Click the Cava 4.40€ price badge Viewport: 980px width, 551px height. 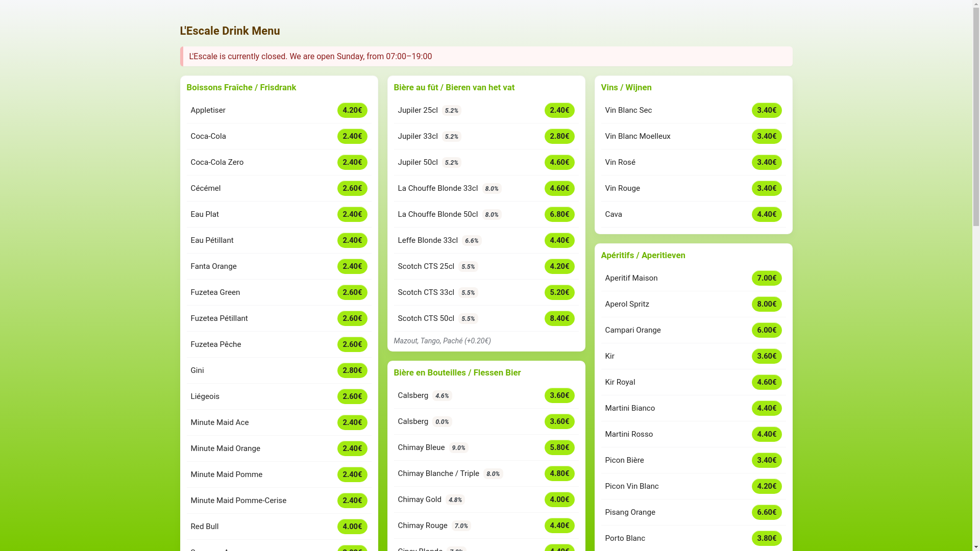766,214
